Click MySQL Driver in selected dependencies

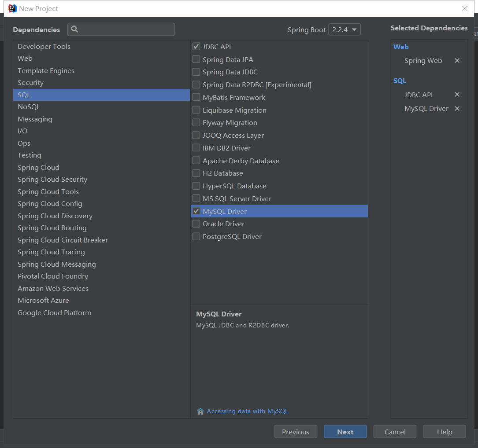click(x=426, y=109)
